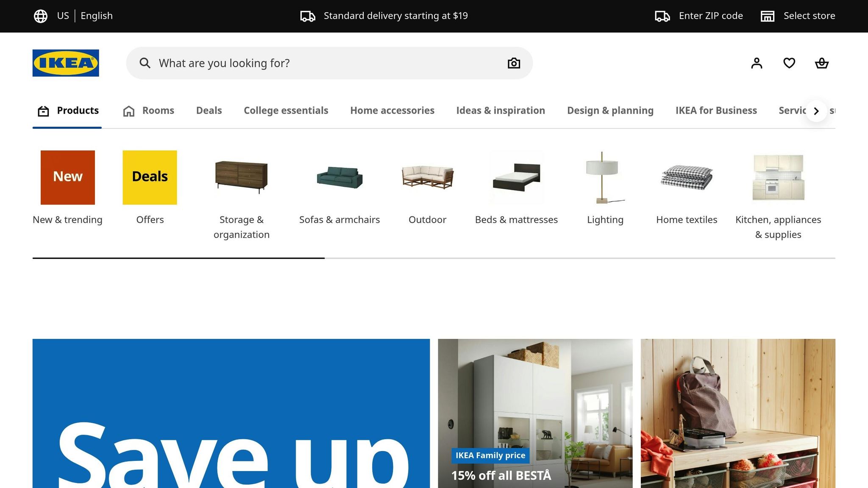The height and width of the screenshot is (488, 868).
Task: Click the category carousel scroll bar
Action: [x=434, y=258]
